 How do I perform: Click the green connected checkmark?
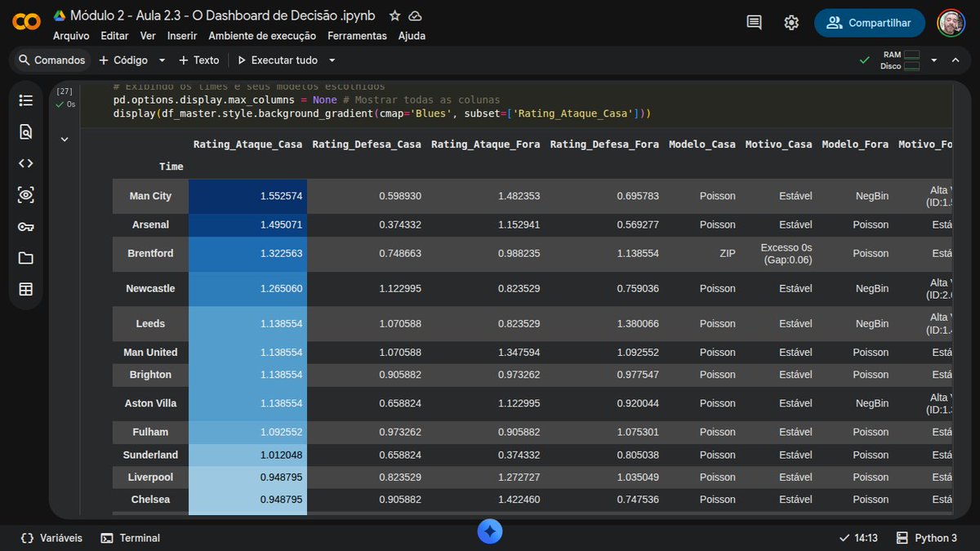(x=865, y=60)
